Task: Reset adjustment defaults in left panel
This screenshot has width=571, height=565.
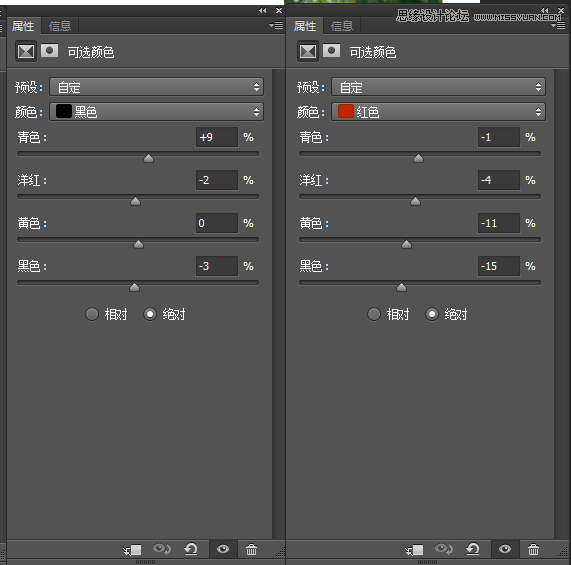Action: pos(191,549)
